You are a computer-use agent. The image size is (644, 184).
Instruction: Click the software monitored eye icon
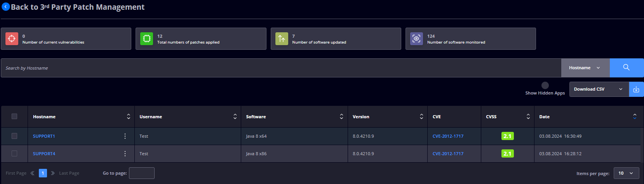[416, 39]
